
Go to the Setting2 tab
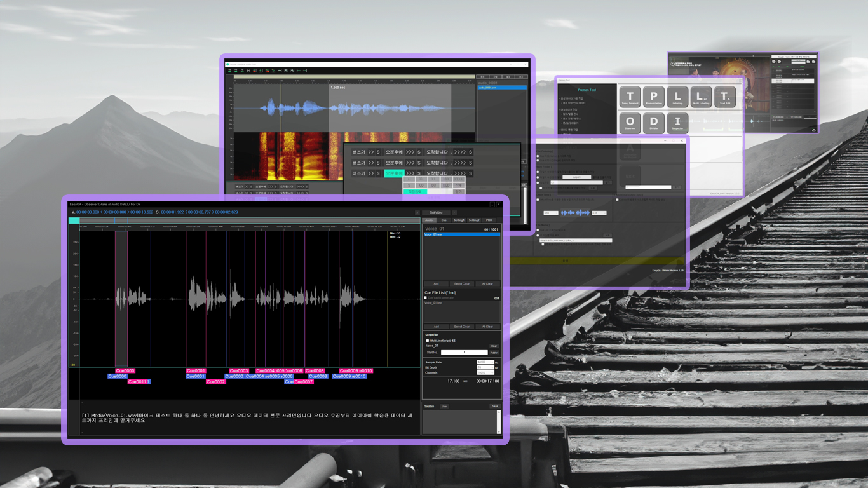pos(474,220)
